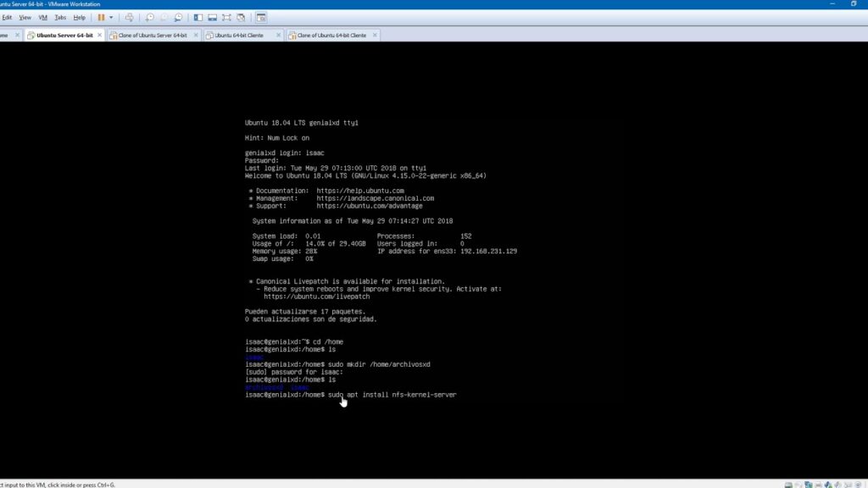
Task: Toggle the console view toolbar button
Action: [x=260, y=17]
